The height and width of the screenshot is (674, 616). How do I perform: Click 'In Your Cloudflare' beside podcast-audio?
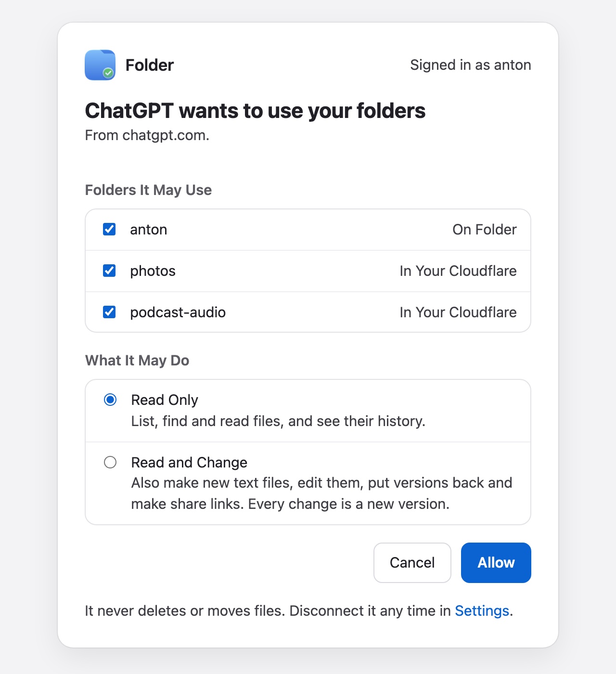(458, 312)
